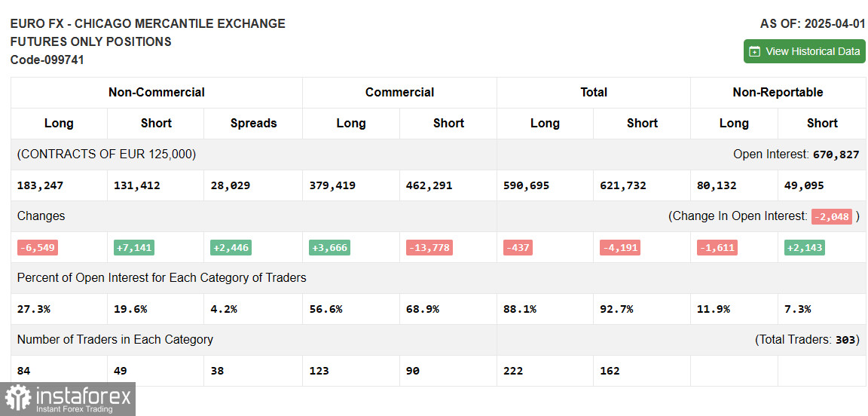This screenshot has width=868, height=416.
Task: Select the Code-099741 text
Action: [47, 60]
